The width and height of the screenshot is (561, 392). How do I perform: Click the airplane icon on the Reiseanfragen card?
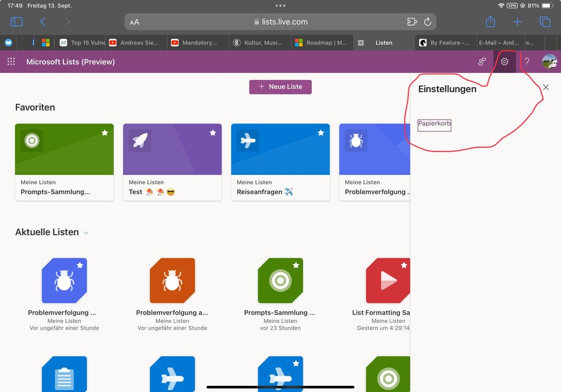[248, 140]
